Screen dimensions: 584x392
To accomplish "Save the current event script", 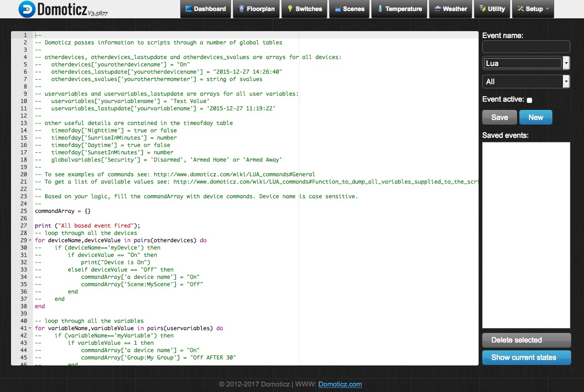I will click(499, 117).
